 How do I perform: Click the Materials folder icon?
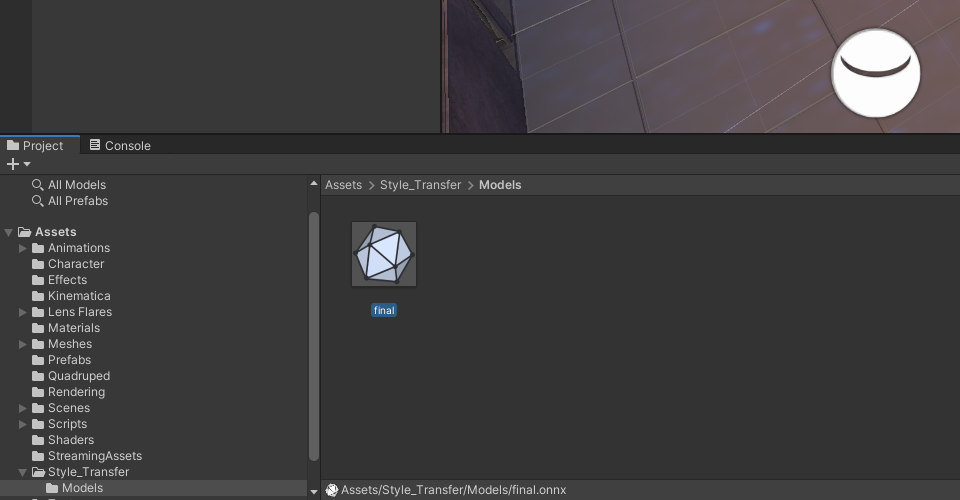coord(38,328)
